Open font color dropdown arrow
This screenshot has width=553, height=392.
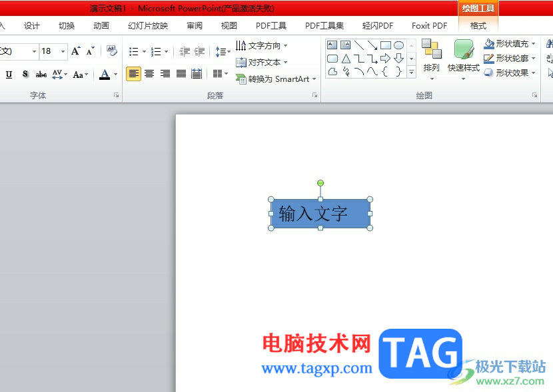(115, 75)
